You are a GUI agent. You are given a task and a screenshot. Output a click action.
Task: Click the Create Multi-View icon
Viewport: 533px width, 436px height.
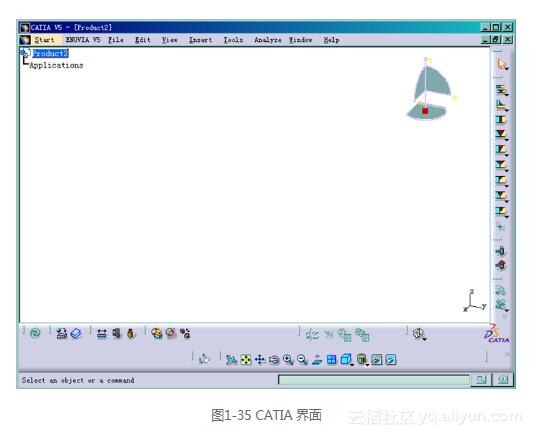point(331,360)
